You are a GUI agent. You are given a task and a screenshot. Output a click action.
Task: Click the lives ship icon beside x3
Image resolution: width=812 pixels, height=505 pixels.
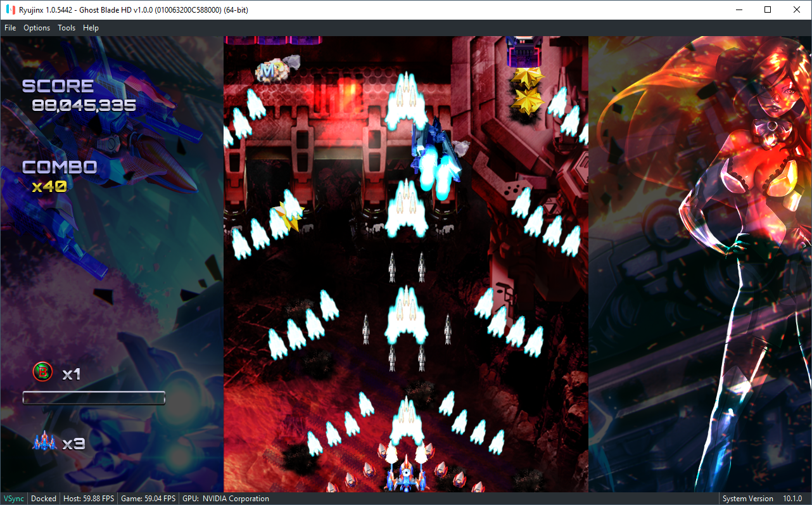coord(44,441)
